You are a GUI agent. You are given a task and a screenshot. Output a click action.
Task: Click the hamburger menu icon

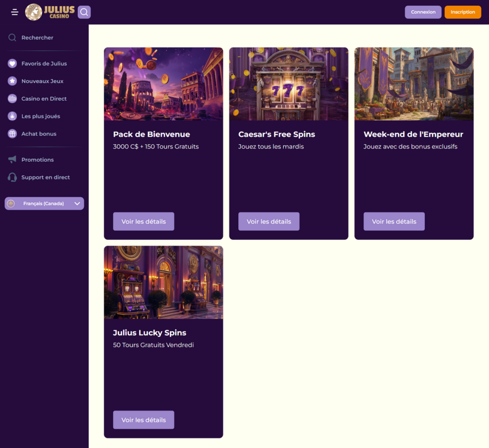pyautogui.click(x=15, y=12)
